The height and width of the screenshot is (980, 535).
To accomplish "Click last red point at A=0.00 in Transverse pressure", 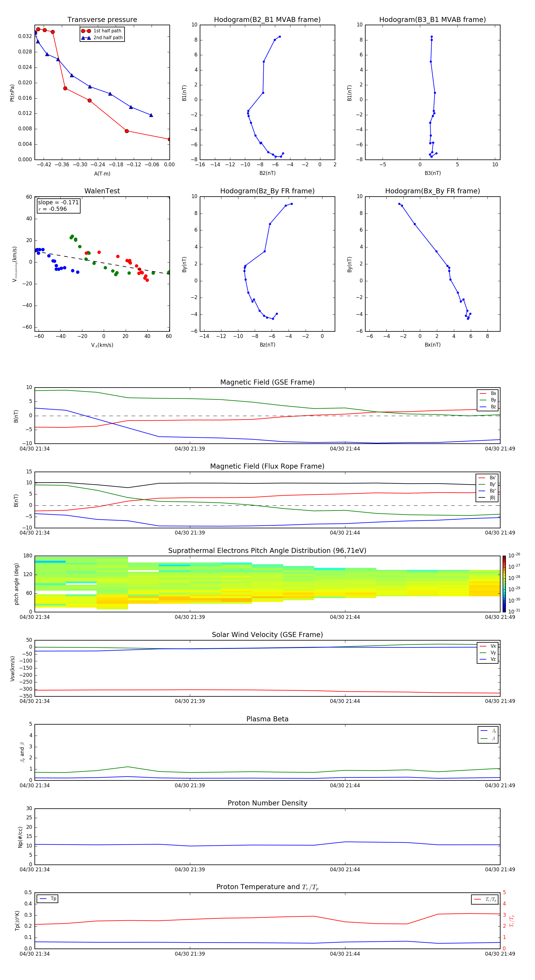I will coord(169,140).
